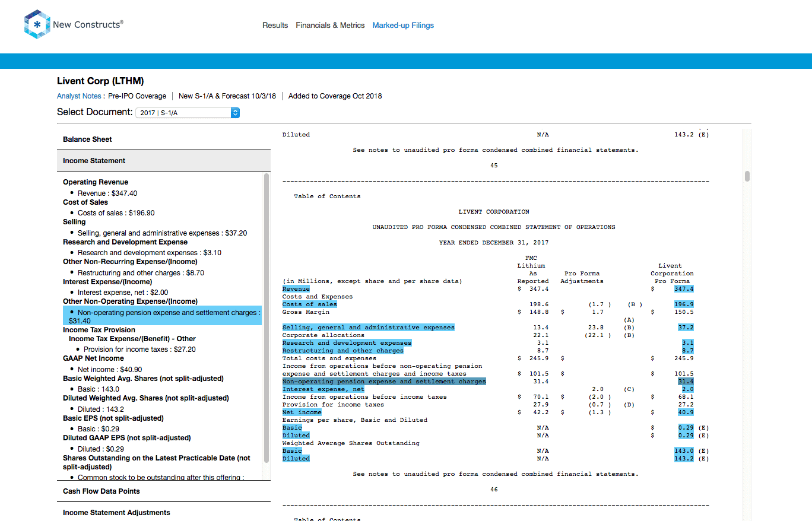Select Costs of sales : $196.90 item
This screenshot has height=521, width=812.
(x=116, y=213)
